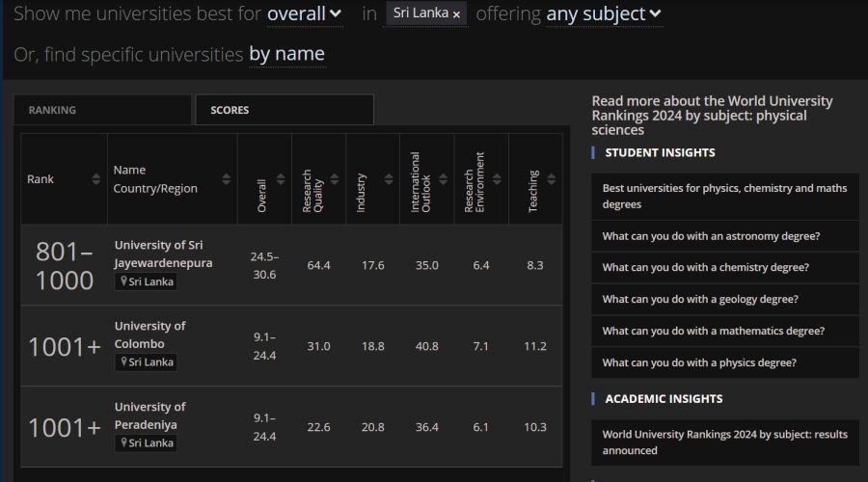Viewport: 868px width, 482px height.
Task: Read 'What can you do with an astronomy degree?'
Action: coord(718,236)
